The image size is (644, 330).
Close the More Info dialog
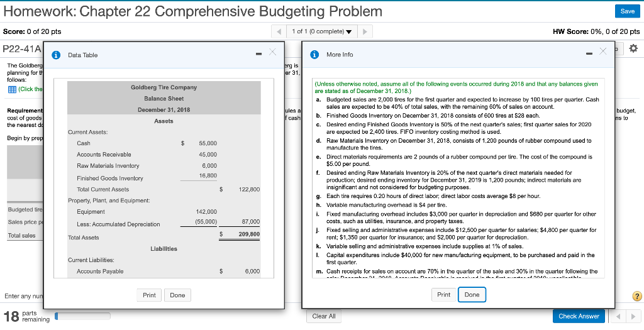pos(602,51)
